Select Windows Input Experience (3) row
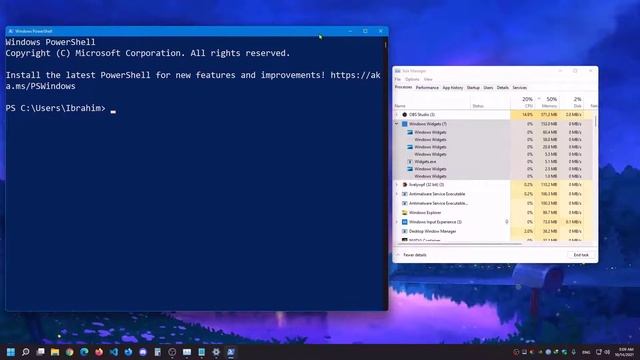 [493, 222]
